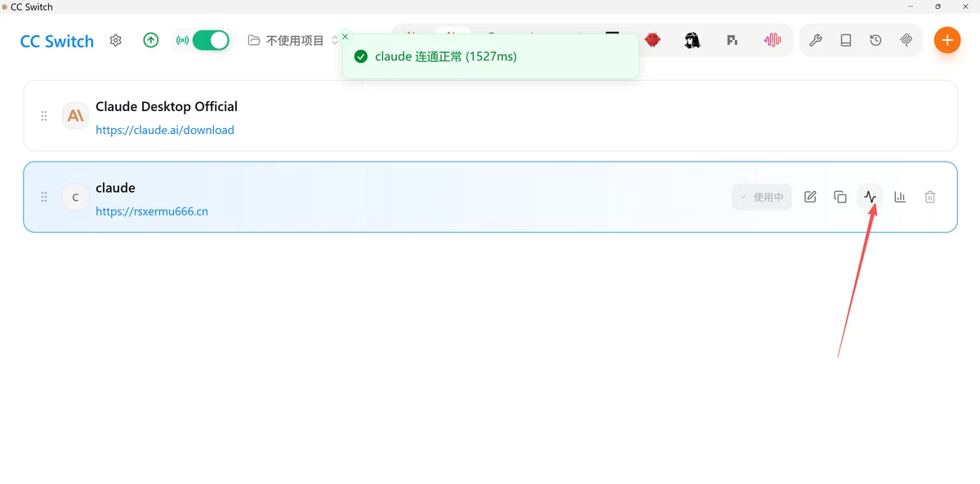Open the 不使用项目 project dropdown

[x=293, y=40]
